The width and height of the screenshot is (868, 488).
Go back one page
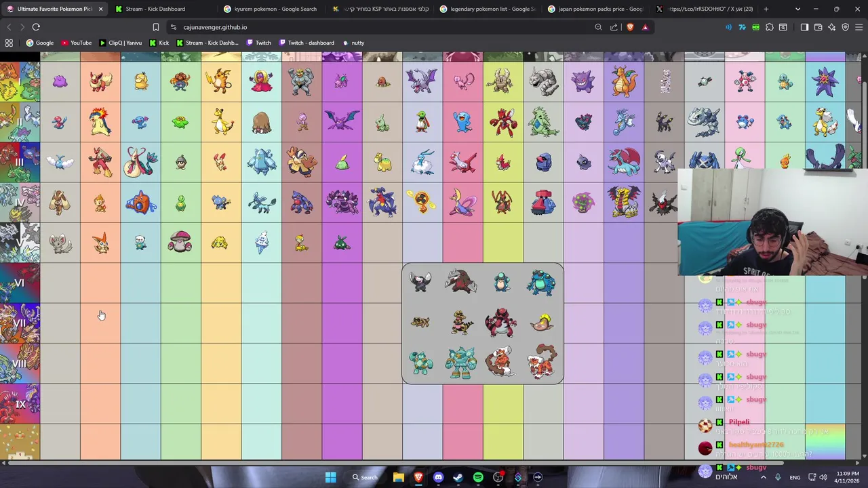pyautogui.click(x=9, y=27)
